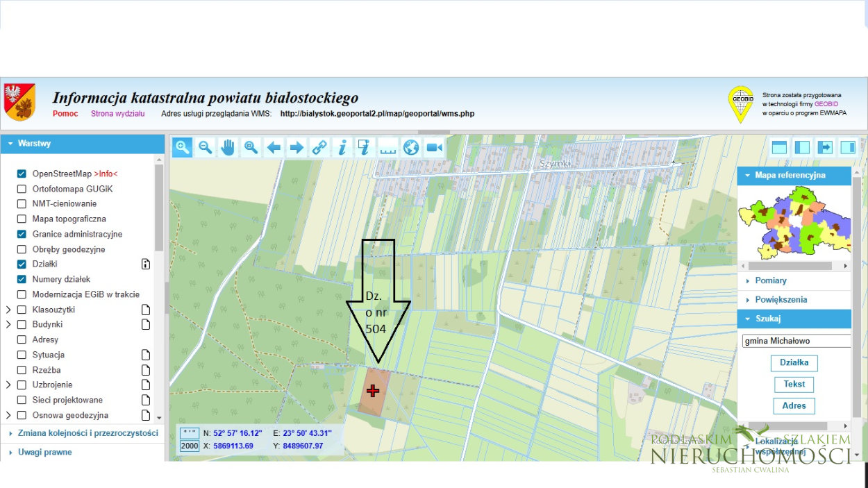
Task: Select the measure ruler tool
Action: coord(388,146)
